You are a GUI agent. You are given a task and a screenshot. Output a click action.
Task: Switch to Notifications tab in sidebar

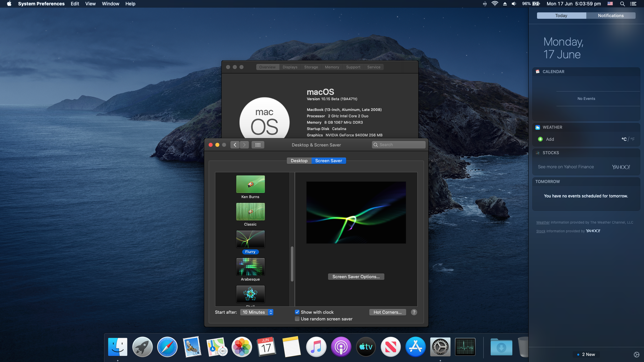pyautogui.click(x=611, y=15)
